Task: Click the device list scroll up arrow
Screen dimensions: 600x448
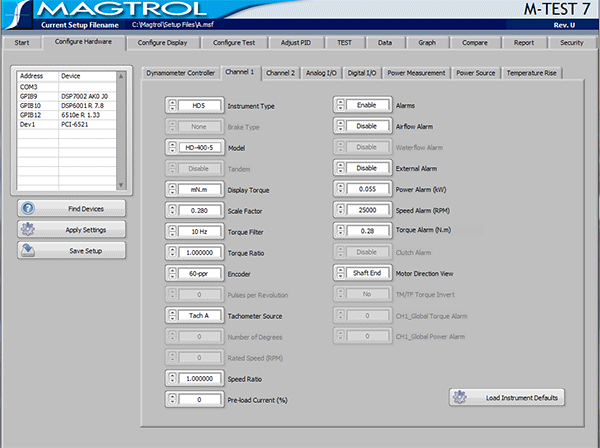Action: [x=121, y=76]
